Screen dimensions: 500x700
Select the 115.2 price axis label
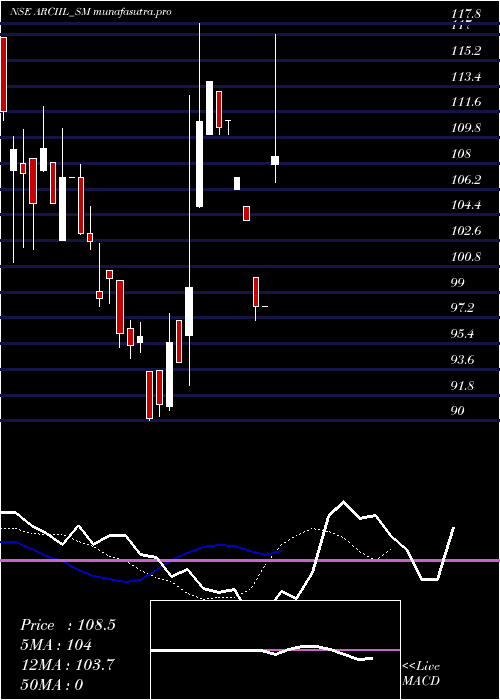point(466,51)
